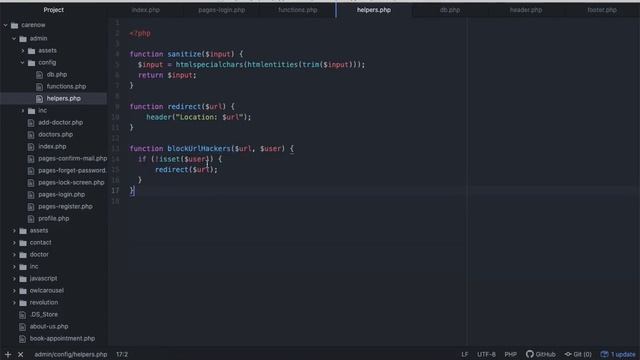Click the carenow folder icon
This screenshot has width=640, height=360.
(x=15, y=25)
